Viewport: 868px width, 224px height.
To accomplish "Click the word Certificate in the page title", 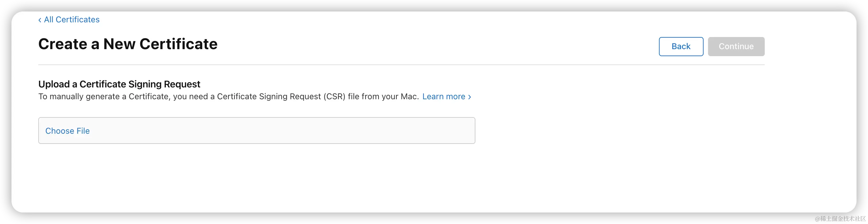I will 178,44.
